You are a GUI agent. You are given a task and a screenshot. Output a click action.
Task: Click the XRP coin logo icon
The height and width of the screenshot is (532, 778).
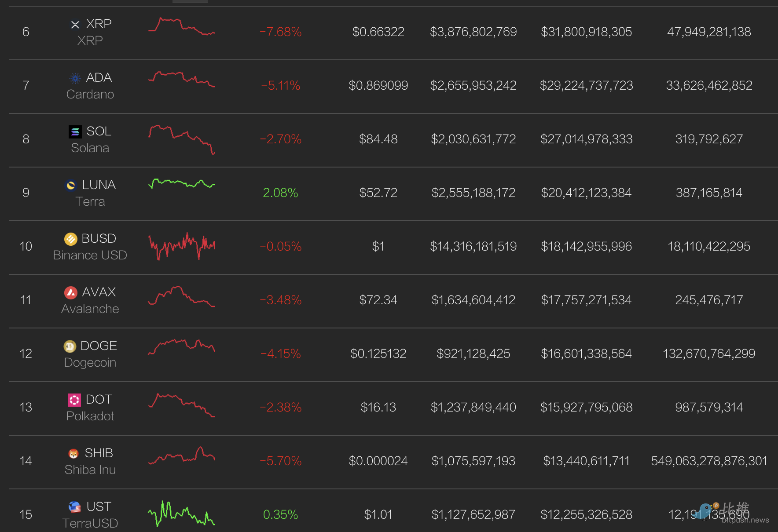[75, 25]
